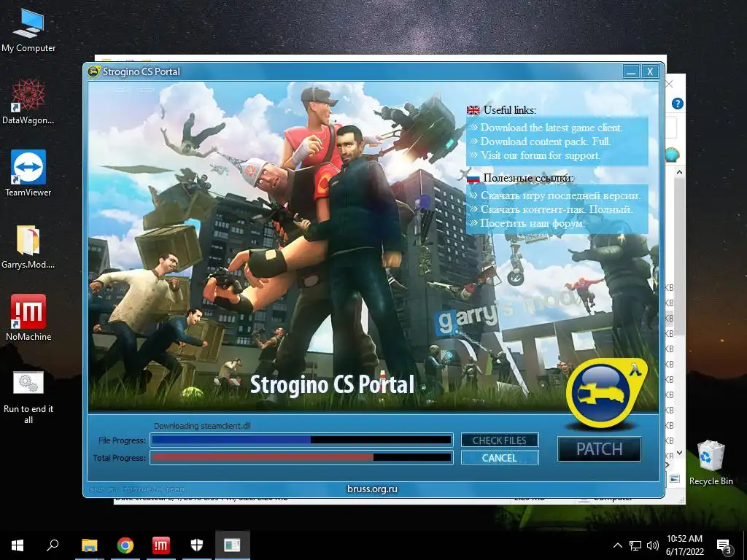The width and height of the screenshot is (747, 560).
Task: Click the 'Downloading steamclient.dll' status text
Action: (x=202, y=426)
